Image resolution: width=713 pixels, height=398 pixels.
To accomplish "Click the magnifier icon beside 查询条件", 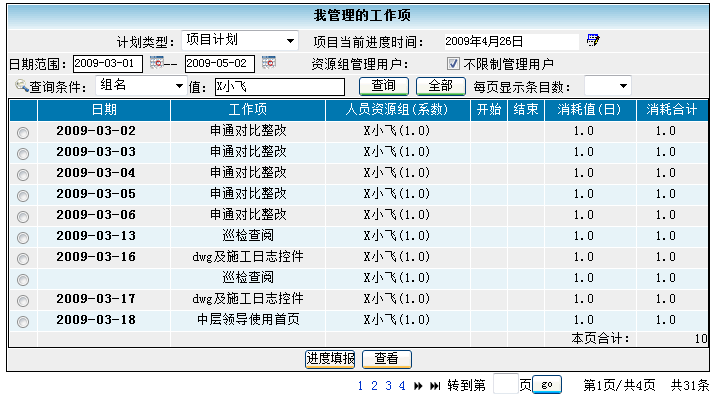I will (x=21, y=85).
